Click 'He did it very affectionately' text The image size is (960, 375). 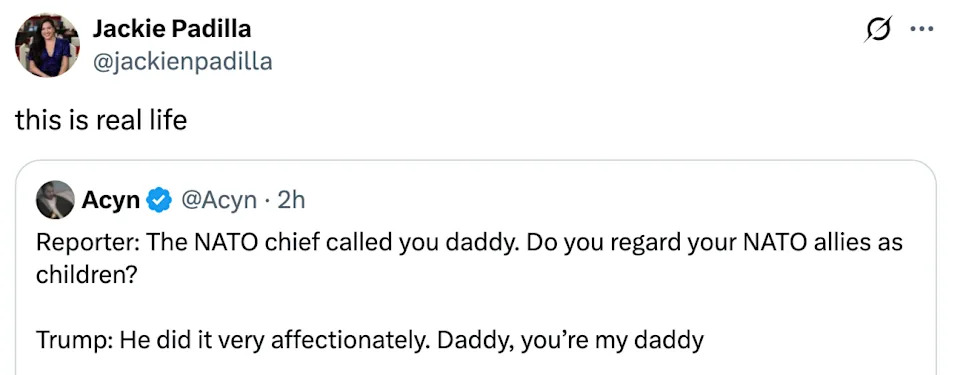(x=274, y=341)
